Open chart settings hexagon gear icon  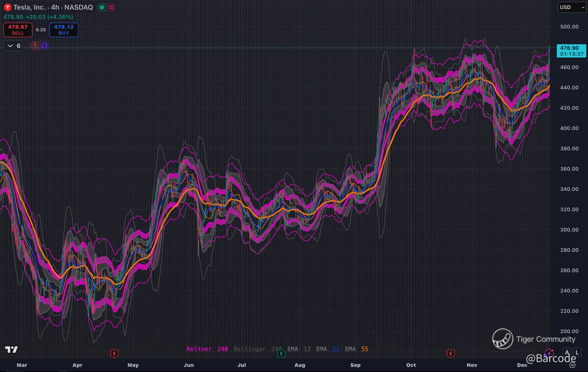pos(572,365)
